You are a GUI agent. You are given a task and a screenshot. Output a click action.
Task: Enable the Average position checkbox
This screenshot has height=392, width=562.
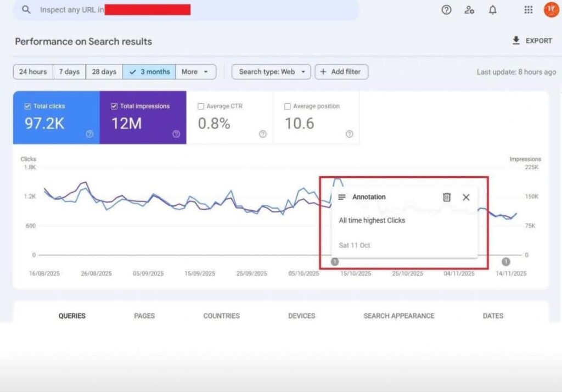(288, 107)
